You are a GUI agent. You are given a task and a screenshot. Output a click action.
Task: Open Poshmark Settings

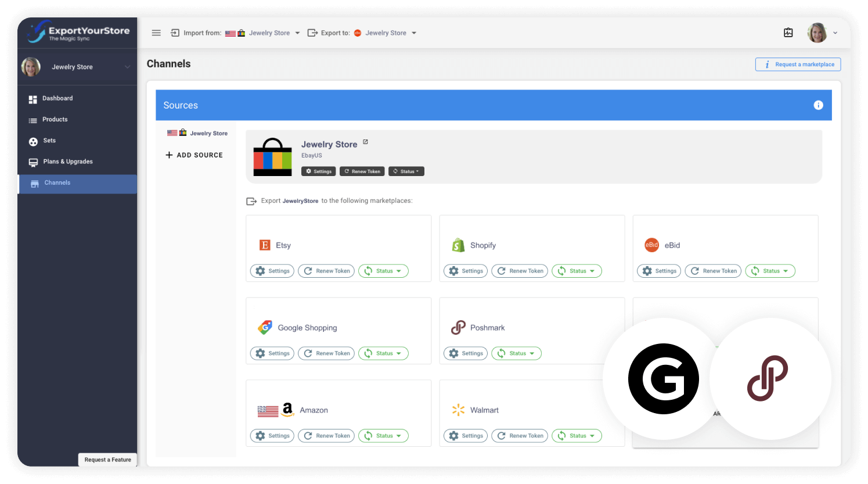pos(466,353)
